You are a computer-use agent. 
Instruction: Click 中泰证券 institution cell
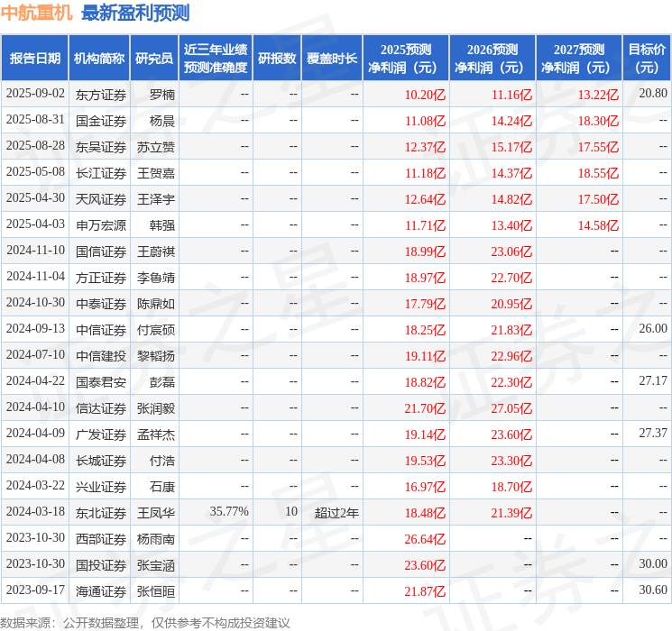click(101, 304)
